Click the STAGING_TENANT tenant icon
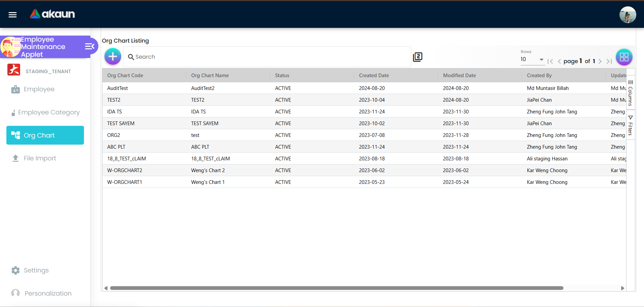The height and width of the screenshot is (307, 644). [14, 70]
